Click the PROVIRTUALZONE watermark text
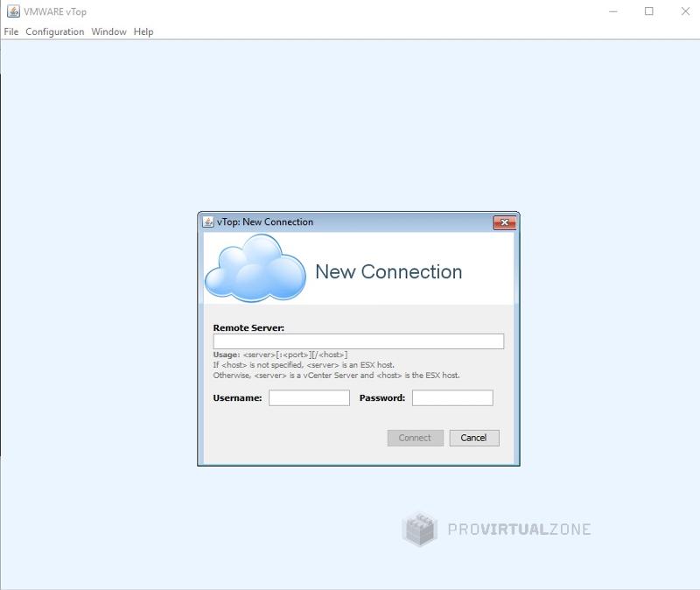This screenshot has width=700, height=590. (x=519, y=530)
